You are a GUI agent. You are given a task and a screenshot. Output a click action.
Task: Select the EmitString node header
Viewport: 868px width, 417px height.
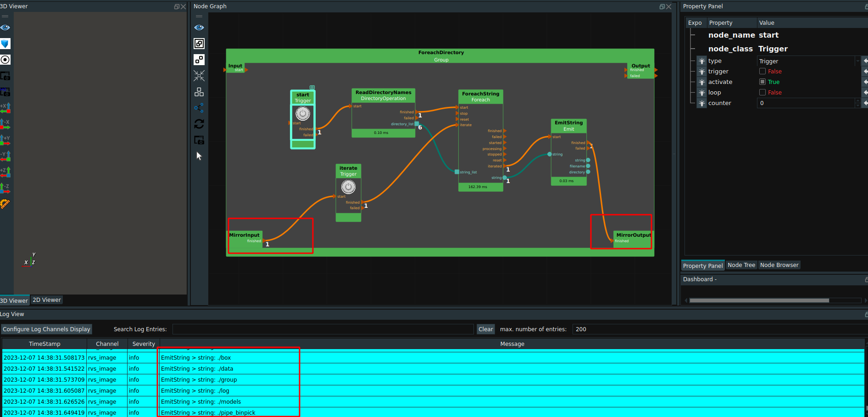[569, 126]
